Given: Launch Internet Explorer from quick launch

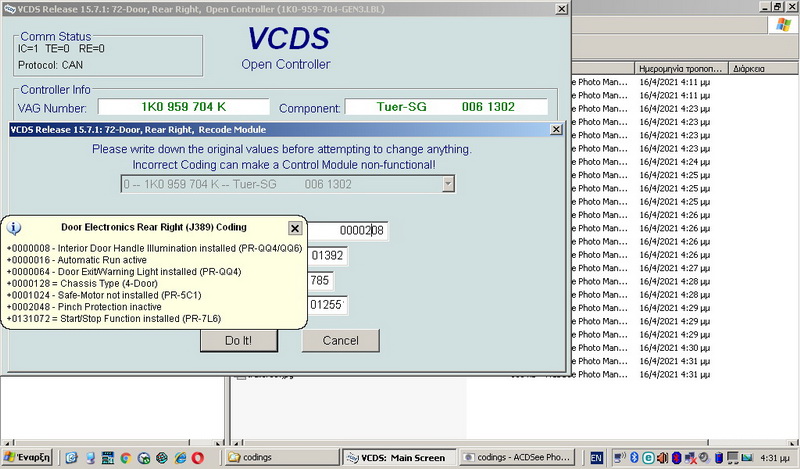Looking at the screenshot, I should (181, 458).
